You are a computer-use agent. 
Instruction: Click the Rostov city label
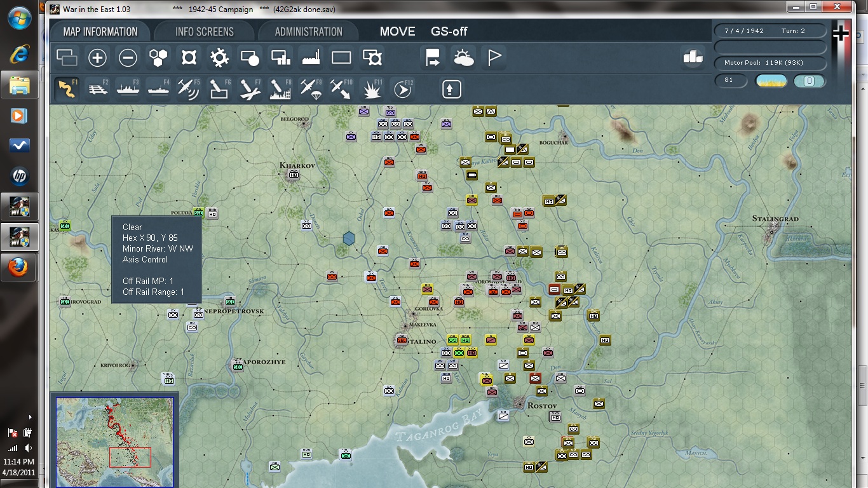(x=542, y=405)
